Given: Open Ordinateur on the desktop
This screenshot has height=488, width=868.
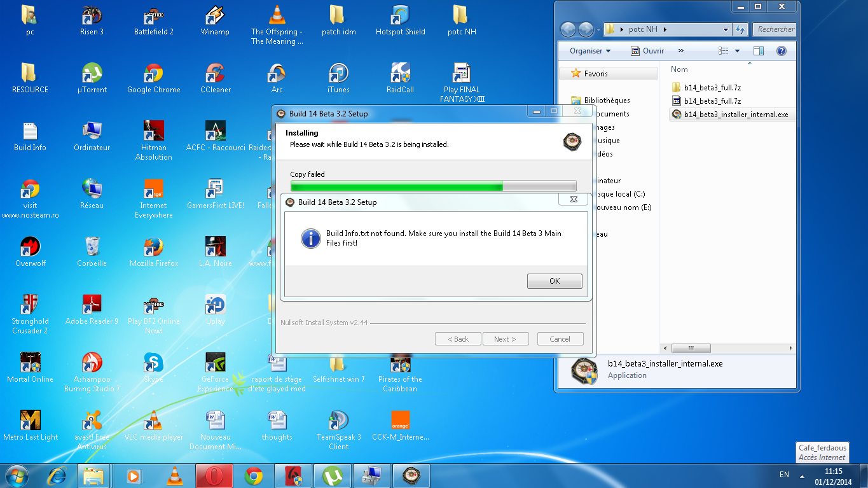Looking at the screenshot, I should (x=92, y=137).
